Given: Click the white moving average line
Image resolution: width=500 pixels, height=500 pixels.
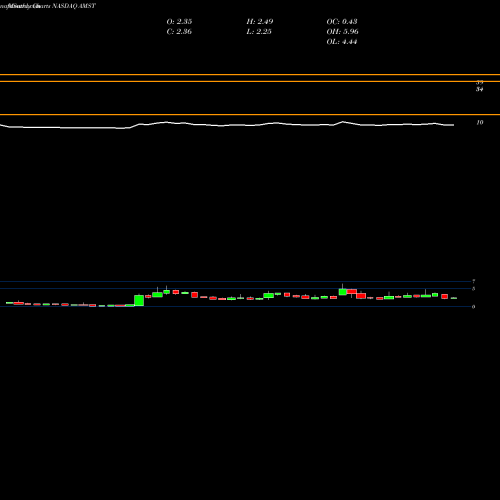Looking at the screenshot, I should 227,125.
